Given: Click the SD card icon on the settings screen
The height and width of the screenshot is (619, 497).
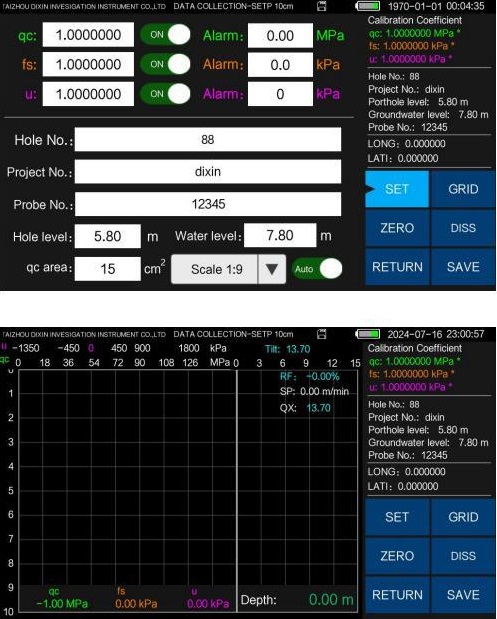Looking at the screenshot, I should click(x=322, y=6).
